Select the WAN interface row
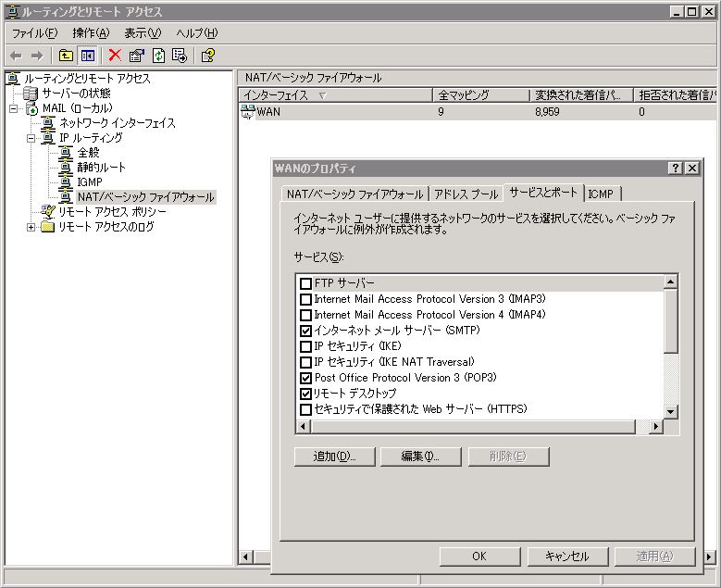The width and height of the screenshot is (721, 588). [x=267, y=112]
